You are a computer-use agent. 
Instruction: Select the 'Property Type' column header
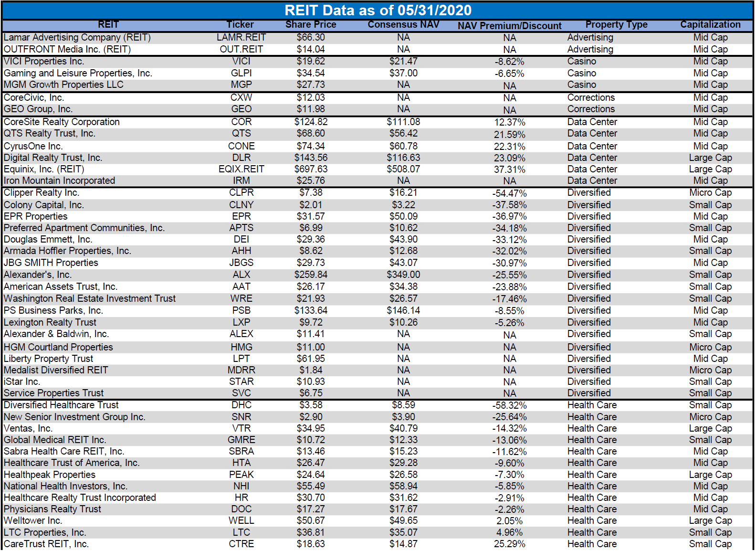click(616, 25)
